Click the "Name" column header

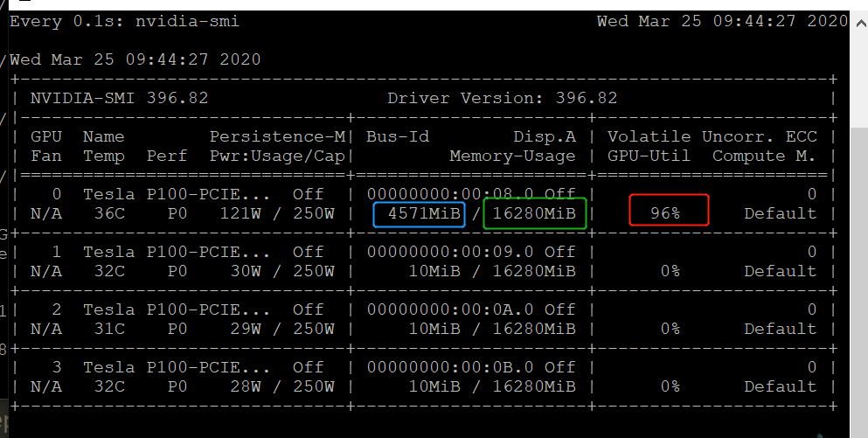point(103,136)
